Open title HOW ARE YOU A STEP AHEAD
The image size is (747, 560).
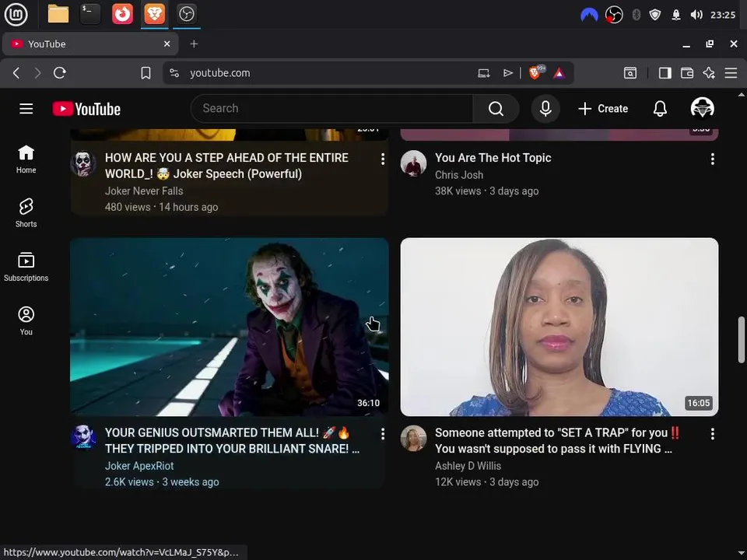point(226,166)
